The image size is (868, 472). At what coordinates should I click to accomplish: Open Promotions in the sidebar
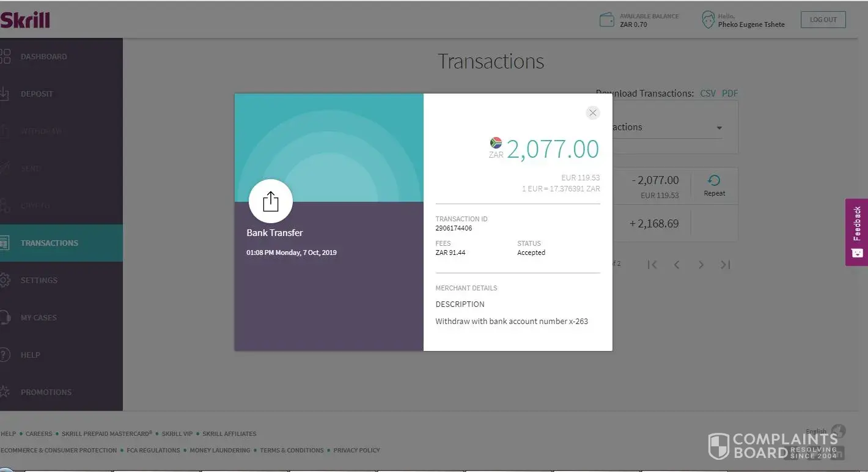coord(61,393)
